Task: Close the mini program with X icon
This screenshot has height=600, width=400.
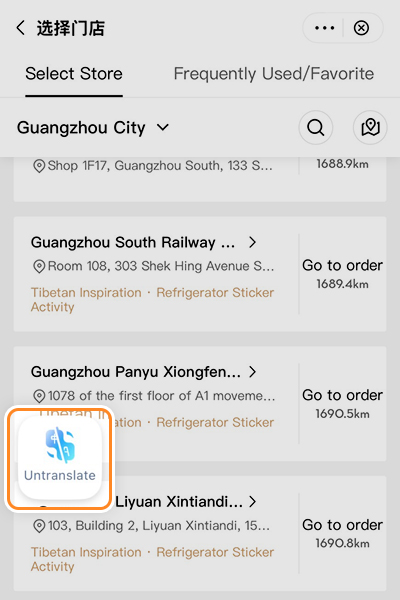Action: (x=361, y=28)
